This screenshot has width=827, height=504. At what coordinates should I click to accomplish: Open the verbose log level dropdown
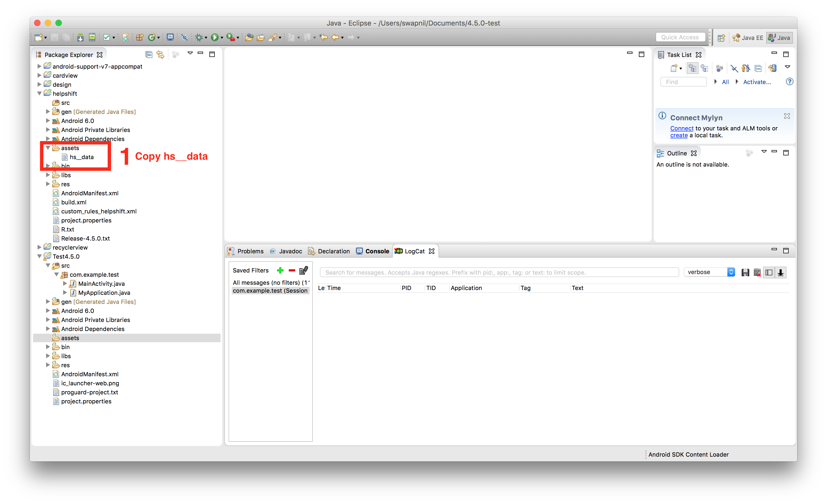click(709, 272)
